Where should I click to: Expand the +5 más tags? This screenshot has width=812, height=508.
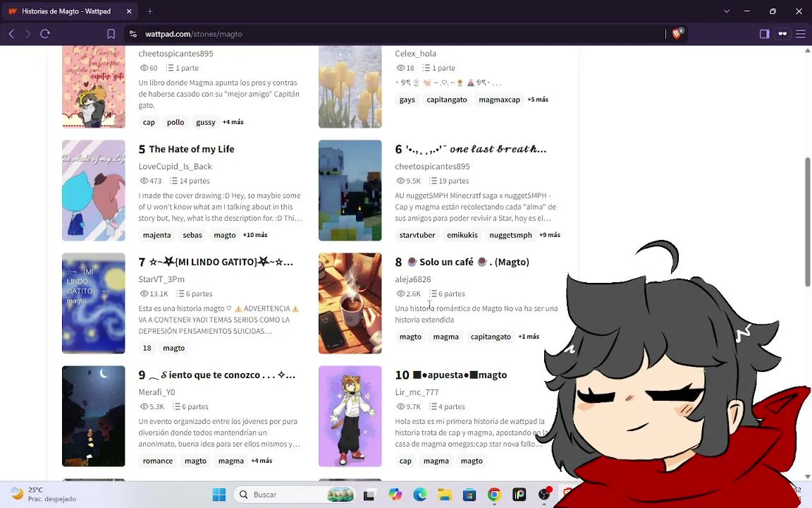(x=538, y=99)
